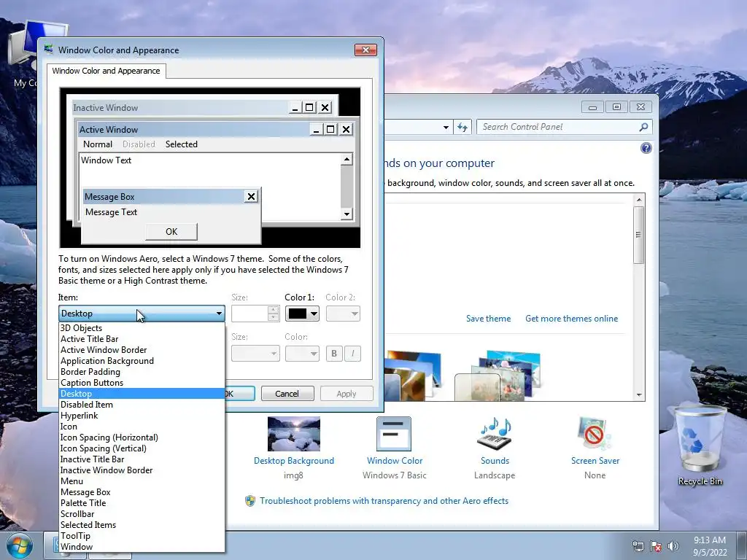Select the highlighted Desktop list entry

tap(142, 394)
